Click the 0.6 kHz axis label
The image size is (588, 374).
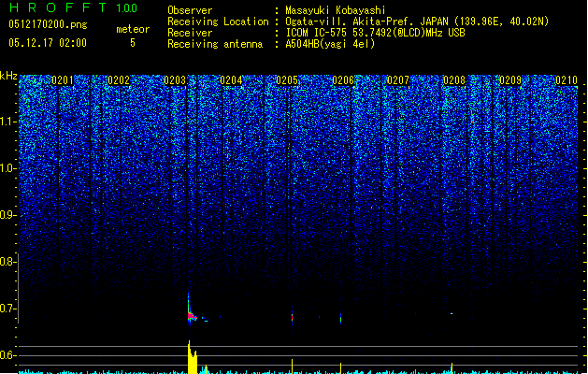tap(8, 355)
